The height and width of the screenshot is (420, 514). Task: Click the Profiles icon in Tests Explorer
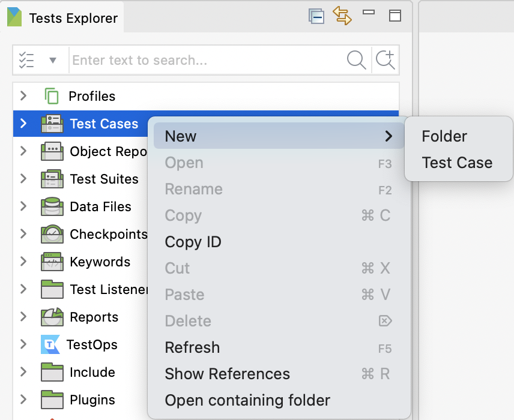tap(51, 96)
